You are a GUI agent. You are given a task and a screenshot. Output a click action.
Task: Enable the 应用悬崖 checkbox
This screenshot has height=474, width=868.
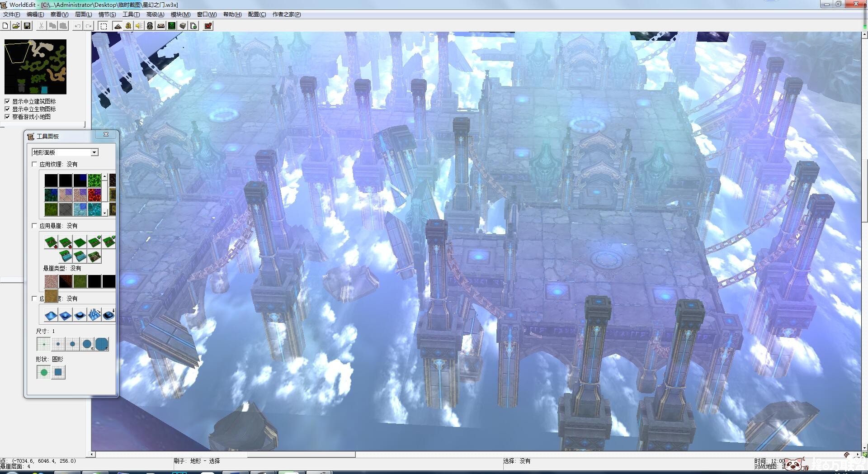coord(35,226)
